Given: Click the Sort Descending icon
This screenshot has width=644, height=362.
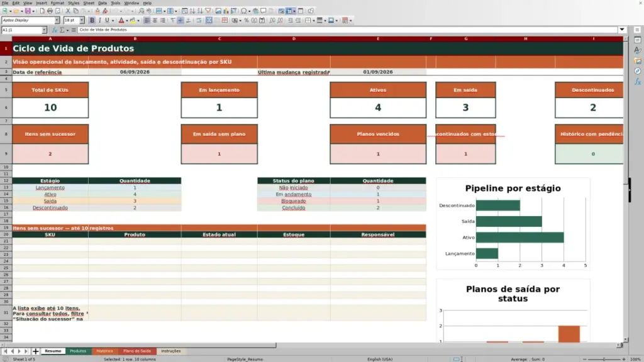Looking at the screenshot, I should click(x=200, y=11).
